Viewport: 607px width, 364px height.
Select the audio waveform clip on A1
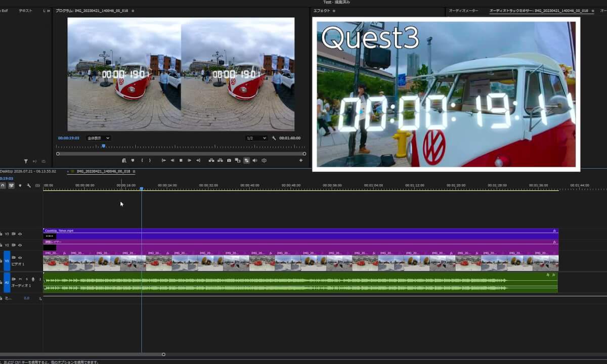(300, 283)
